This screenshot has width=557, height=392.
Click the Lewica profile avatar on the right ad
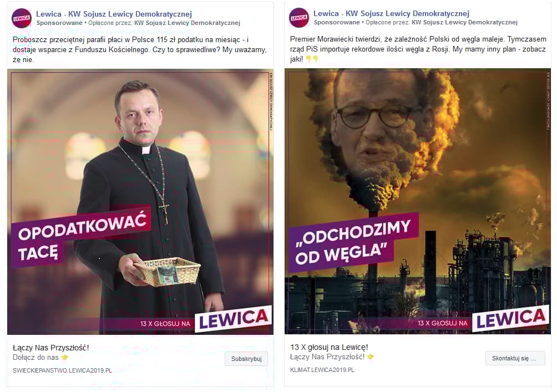299,18
